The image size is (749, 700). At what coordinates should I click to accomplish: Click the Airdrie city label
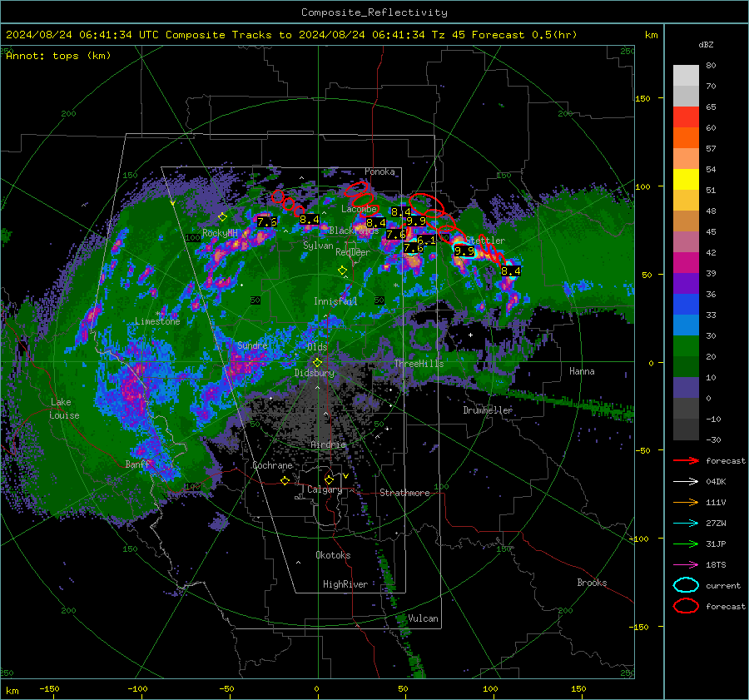pyautogui.click(x=328, y=444)
